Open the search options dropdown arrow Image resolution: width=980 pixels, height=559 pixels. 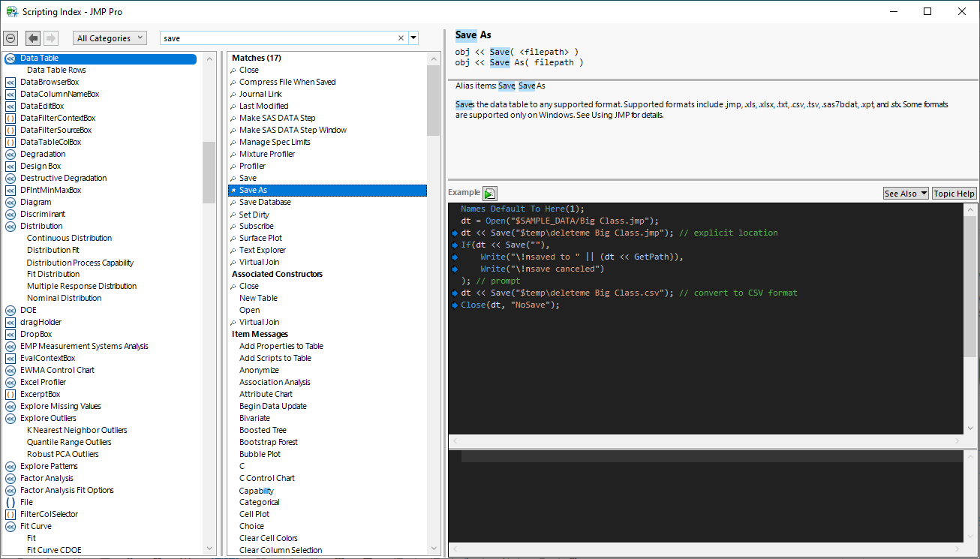coord(413,38)
